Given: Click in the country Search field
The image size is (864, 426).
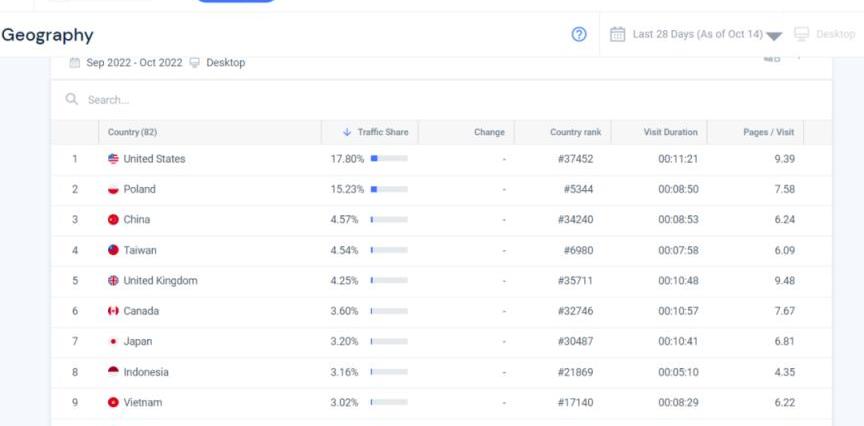Looking at the screenshot, I should [x=300, y=100].
